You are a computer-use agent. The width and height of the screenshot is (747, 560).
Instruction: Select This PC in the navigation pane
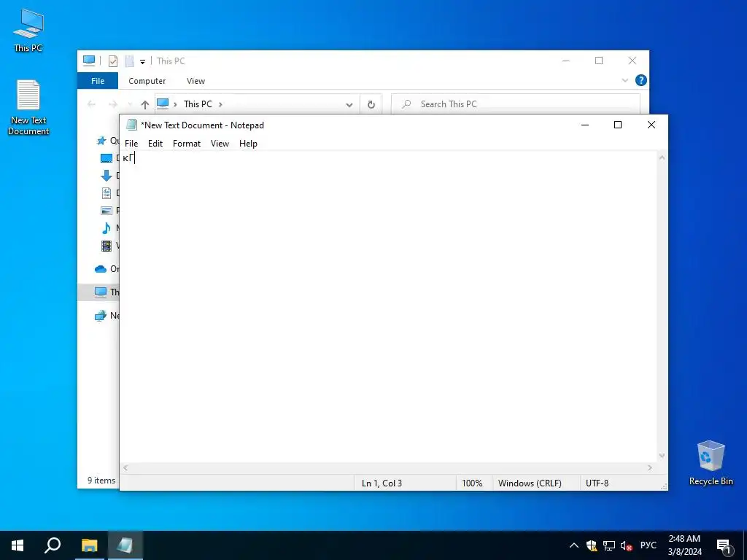(98, 292)
